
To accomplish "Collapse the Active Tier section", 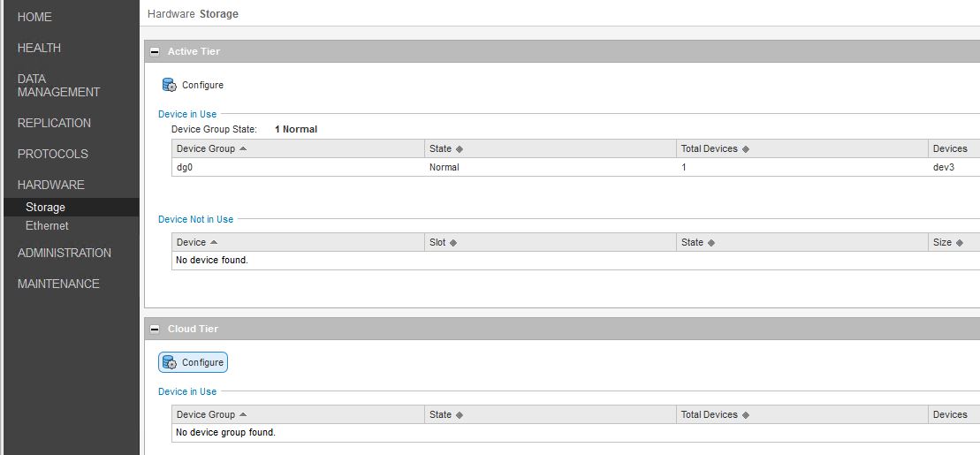I will click(x=156, y=52).
